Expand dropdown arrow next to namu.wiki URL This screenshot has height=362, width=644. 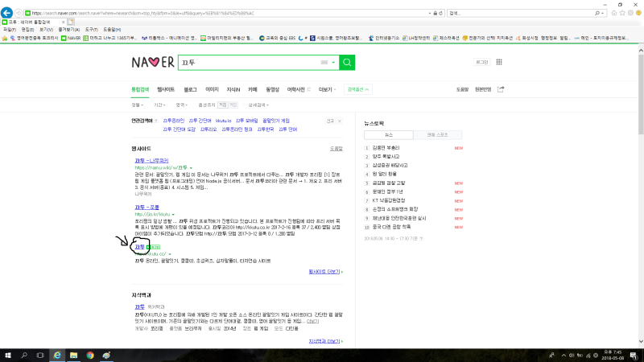(191, 168)
